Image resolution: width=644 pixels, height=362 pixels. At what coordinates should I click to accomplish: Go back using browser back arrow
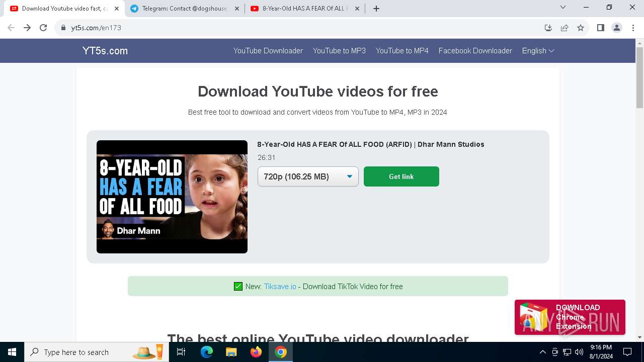[x=11, y=28]
